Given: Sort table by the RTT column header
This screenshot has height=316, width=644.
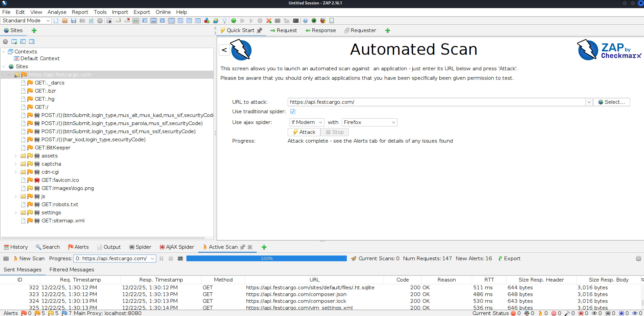Looking at the screenshot, I should click(489, 280).
